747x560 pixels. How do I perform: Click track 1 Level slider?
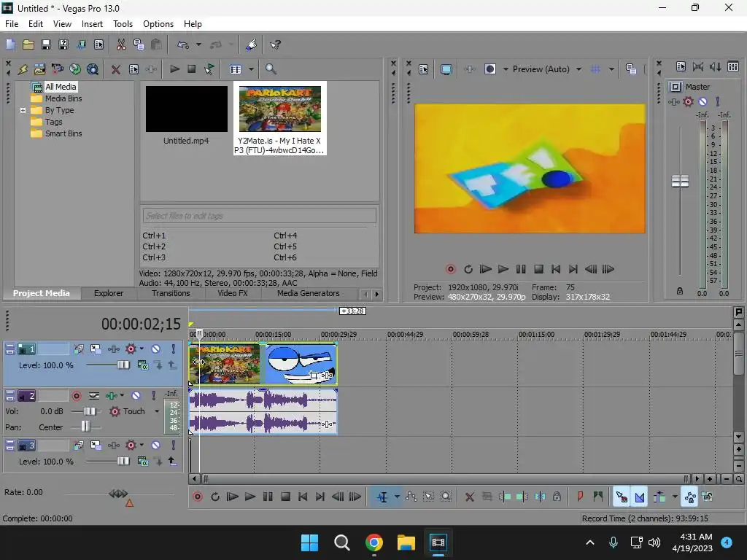coord(123,365)
